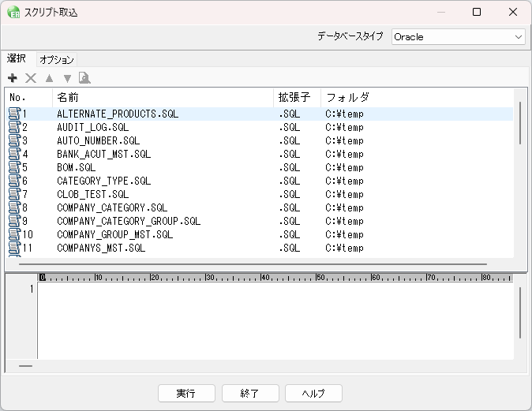Select script icon of row 4
The image size is (532, 411).
(x=14, y=154)
